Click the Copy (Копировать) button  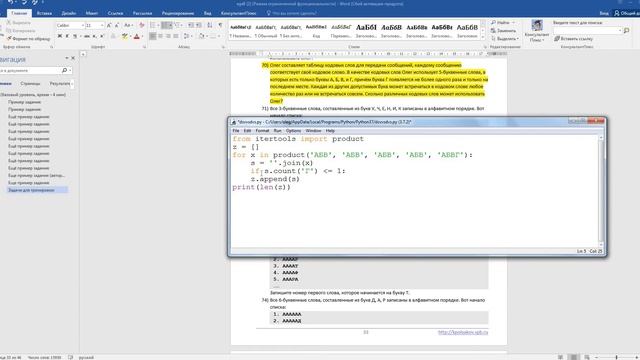coord(20,31)
